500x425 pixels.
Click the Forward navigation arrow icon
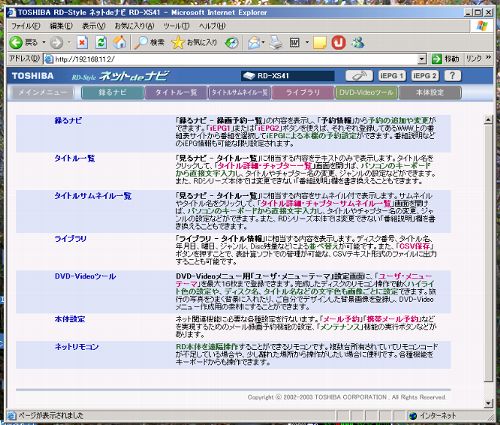tap(56, 43)
